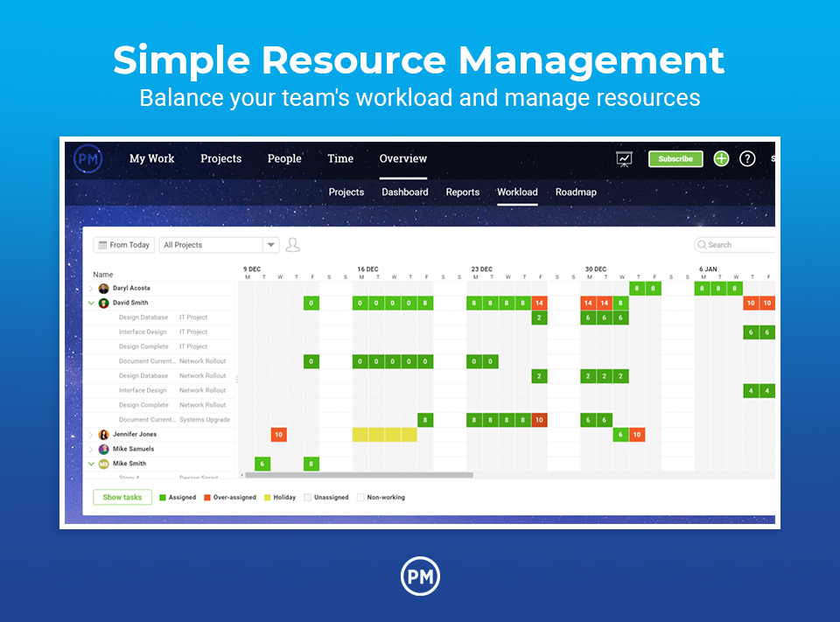Click the Show tasks button
This screenshot has width=840, height=622.
[x=122, y=497]
